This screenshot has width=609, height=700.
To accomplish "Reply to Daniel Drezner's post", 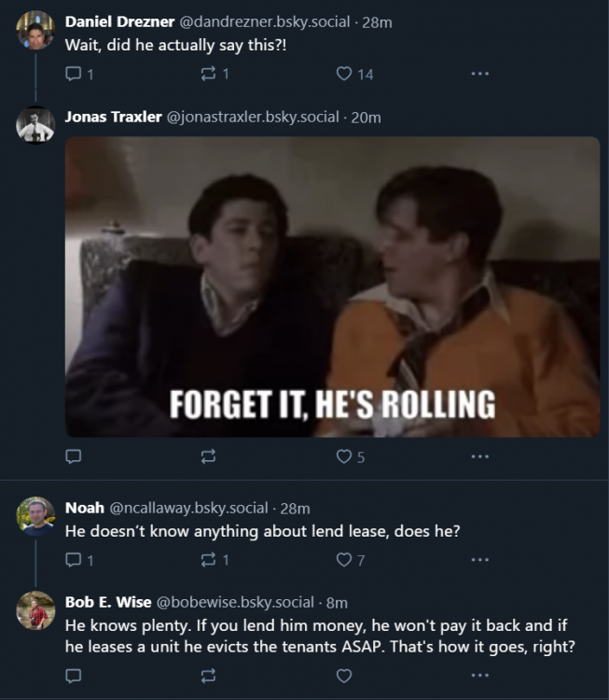I will click(74, 74).
